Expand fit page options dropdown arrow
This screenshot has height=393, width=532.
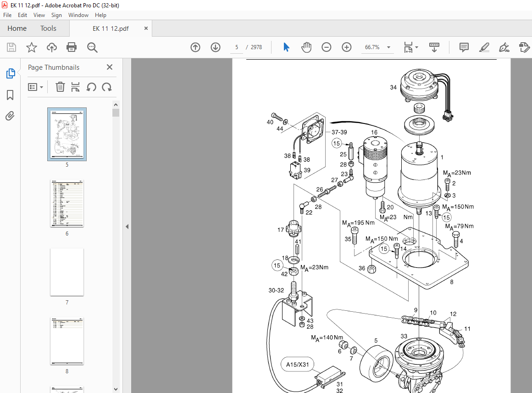[x=416, y=47]
